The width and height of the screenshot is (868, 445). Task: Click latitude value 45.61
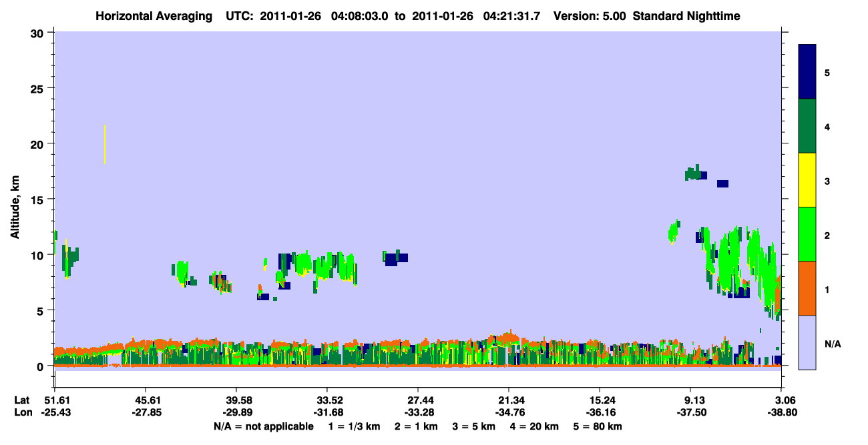coord(147,400)
